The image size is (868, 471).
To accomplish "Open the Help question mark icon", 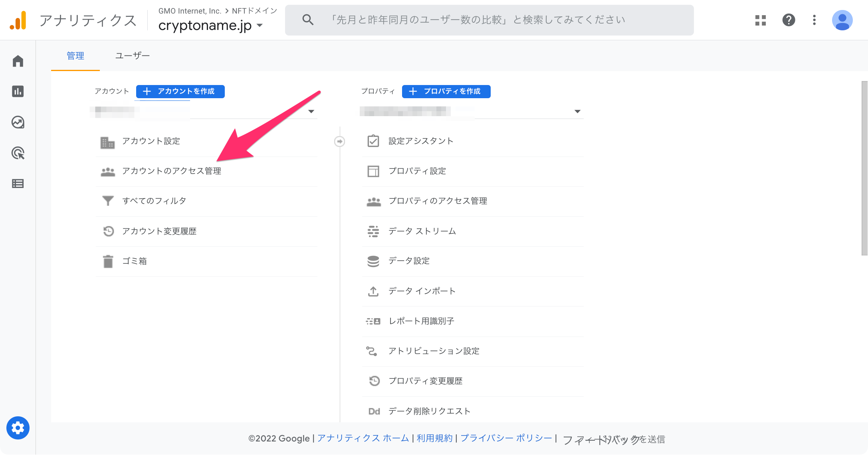I will (788, 20).
